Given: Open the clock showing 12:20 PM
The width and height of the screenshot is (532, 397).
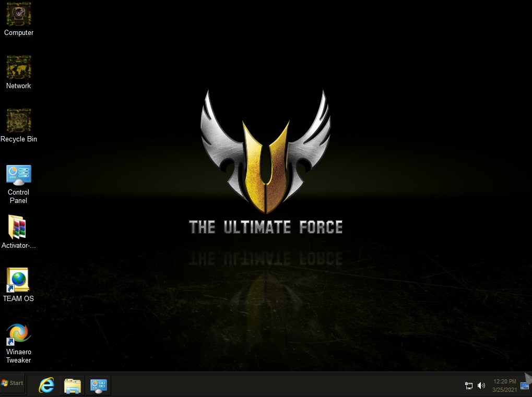Looking at the screenshot, I should (504, 386).
